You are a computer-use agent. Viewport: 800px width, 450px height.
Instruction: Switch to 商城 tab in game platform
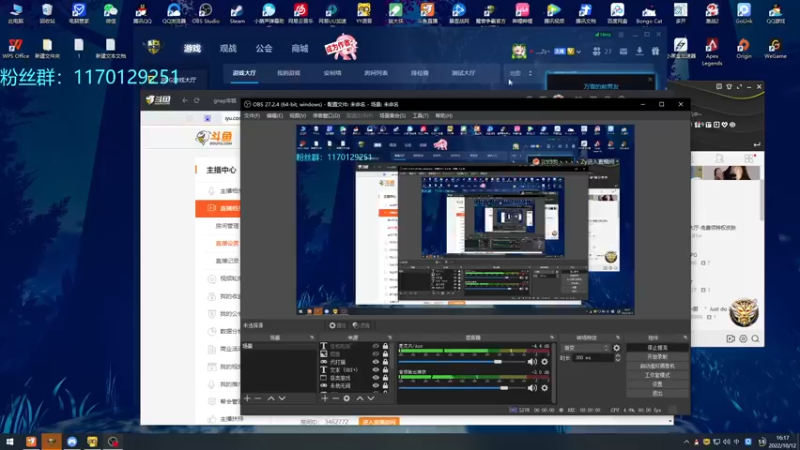click(x=299, y=48)
